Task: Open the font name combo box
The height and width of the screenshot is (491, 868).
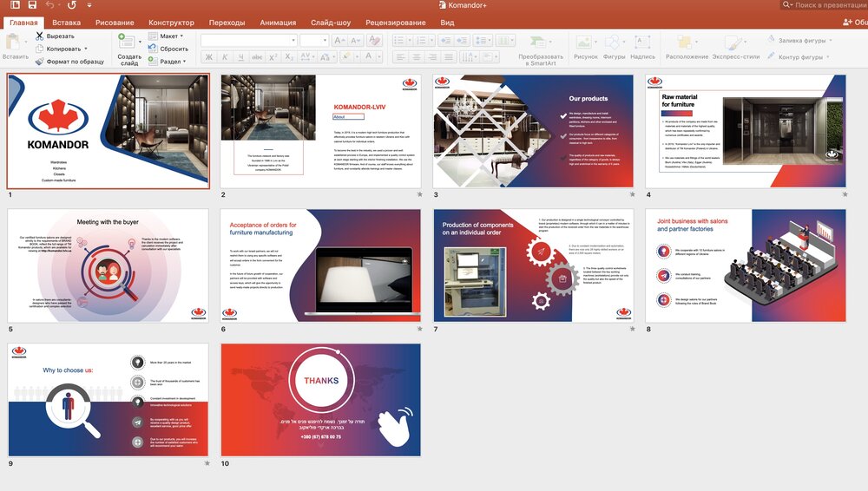Action: click(x=248, y=40)
